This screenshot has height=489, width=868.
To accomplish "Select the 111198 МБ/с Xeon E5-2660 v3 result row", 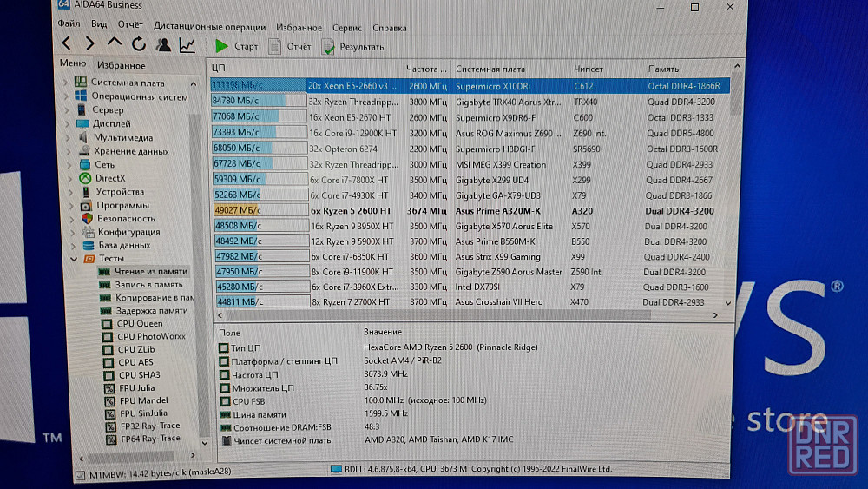I will pyautogui.click(x=470, y=86).
